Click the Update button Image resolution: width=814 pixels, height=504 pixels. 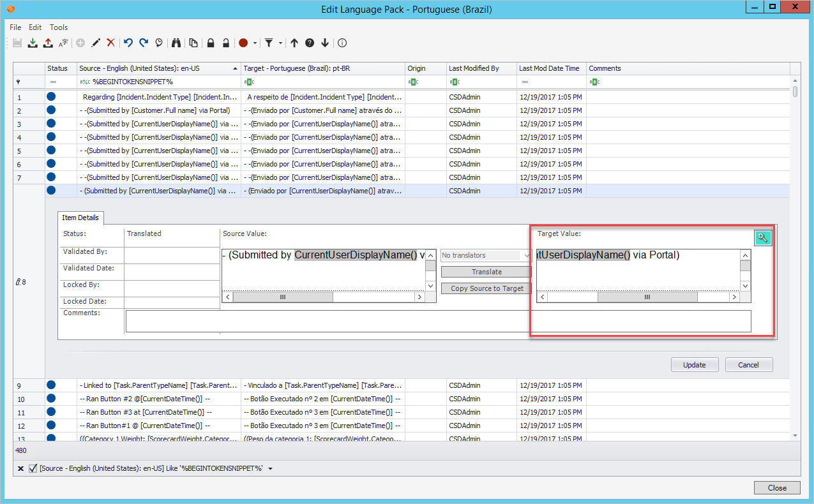pos(695,365)
